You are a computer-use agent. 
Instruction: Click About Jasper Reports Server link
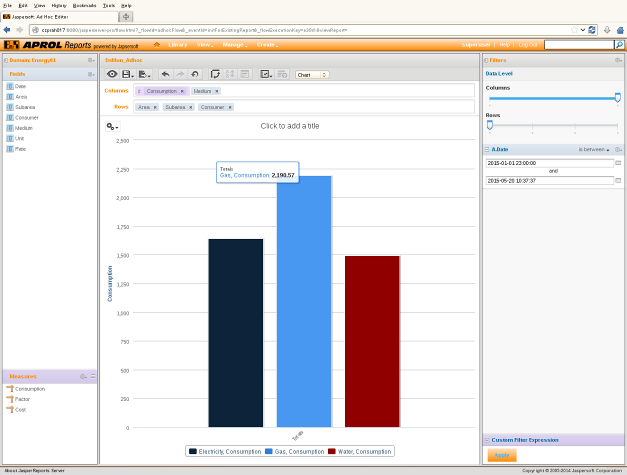pyautogui.click(x=34, y=471)
